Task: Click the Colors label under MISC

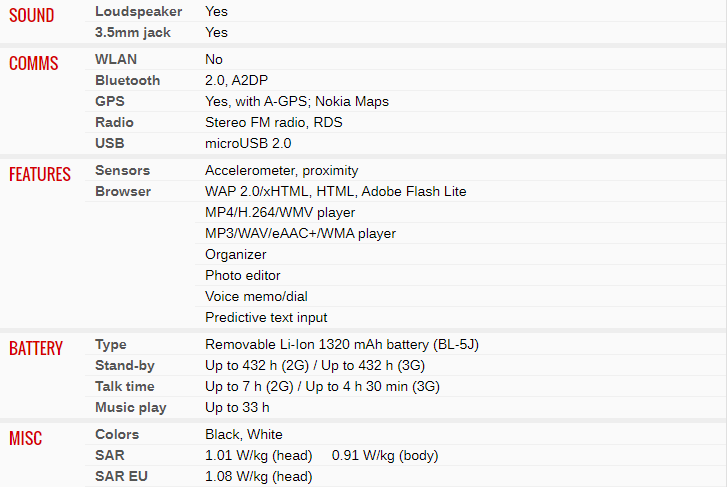Action: click(117, 434)
